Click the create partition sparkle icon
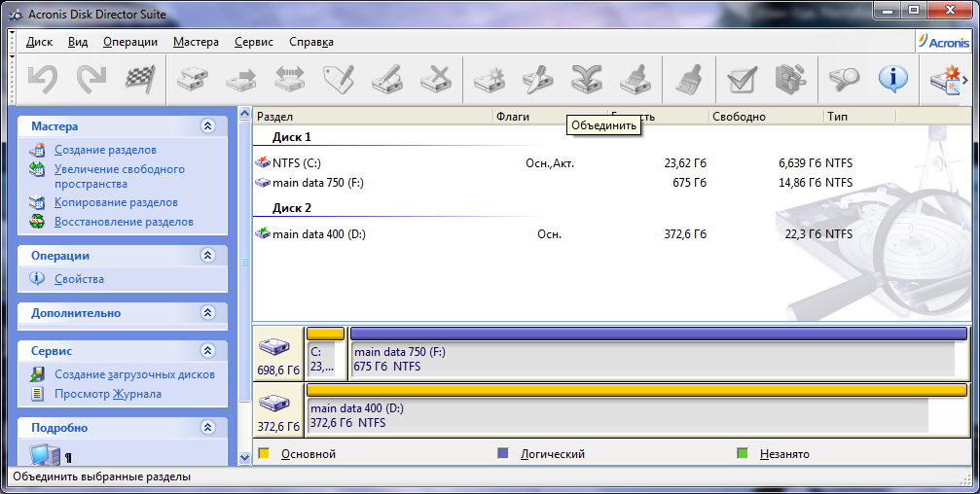The height and width of the screenshot is (494, 980). [490, 80]
